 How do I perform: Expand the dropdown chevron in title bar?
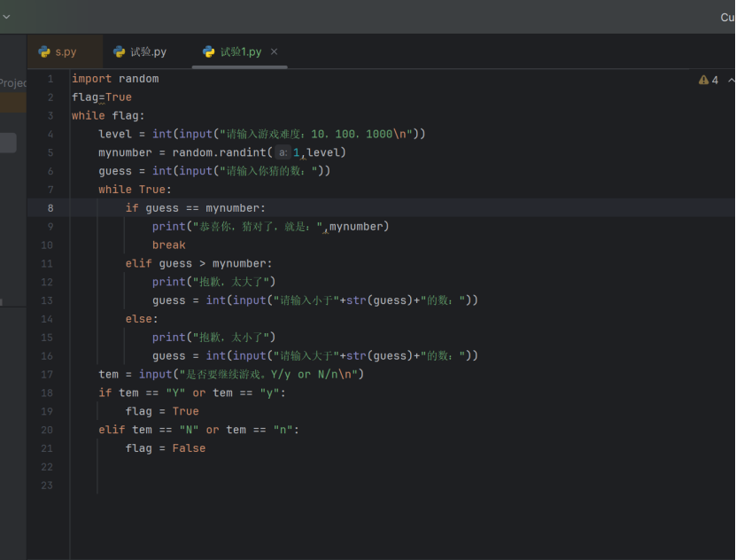pos(6,16)
